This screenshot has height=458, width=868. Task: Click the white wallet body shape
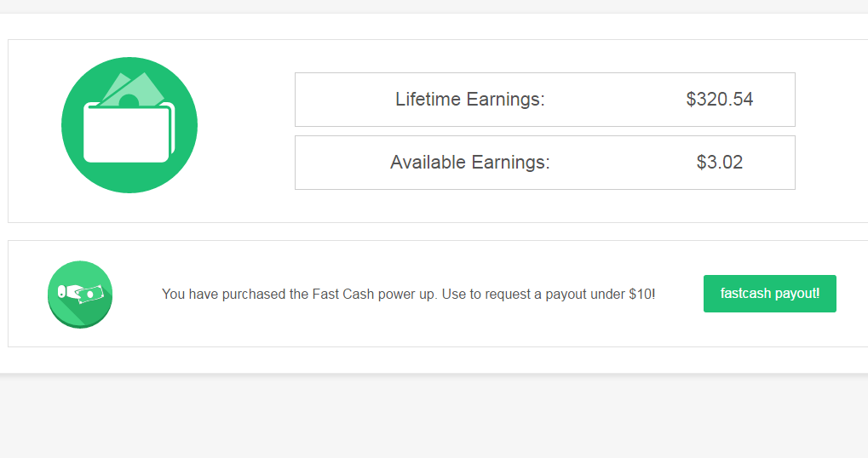(125, 135)
